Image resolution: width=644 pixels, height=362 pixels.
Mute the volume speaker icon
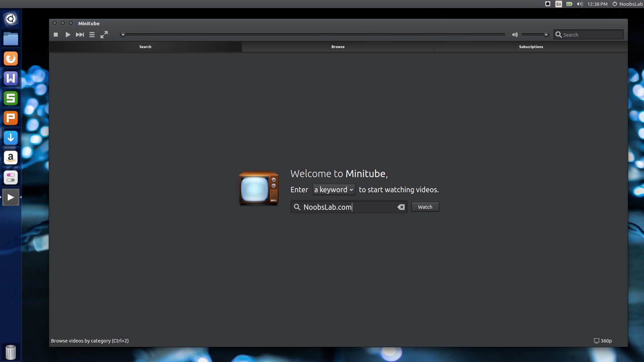[515, 35]
